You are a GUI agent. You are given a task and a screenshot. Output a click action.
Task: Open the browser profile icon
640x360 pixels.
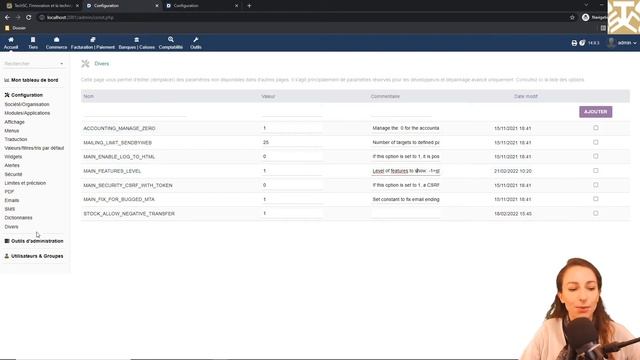point(586,18)
